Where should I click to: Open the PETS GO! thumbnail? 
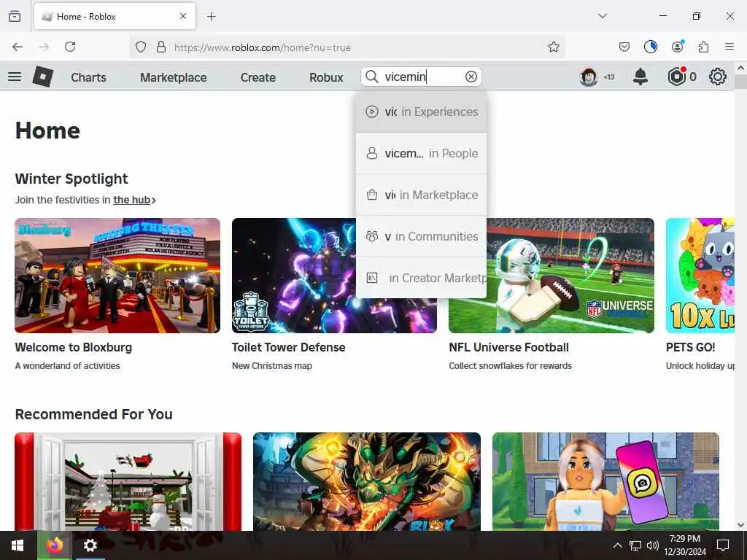click(700, 275)
